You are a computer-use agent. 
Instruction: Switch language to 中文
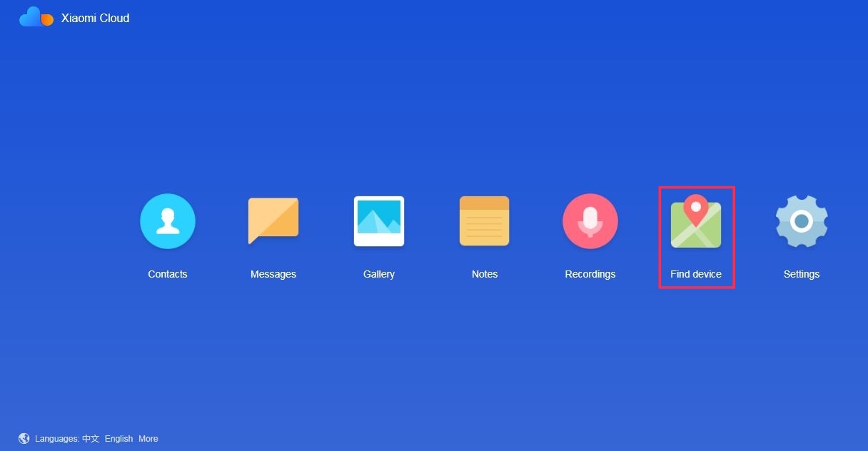[91, 439]
